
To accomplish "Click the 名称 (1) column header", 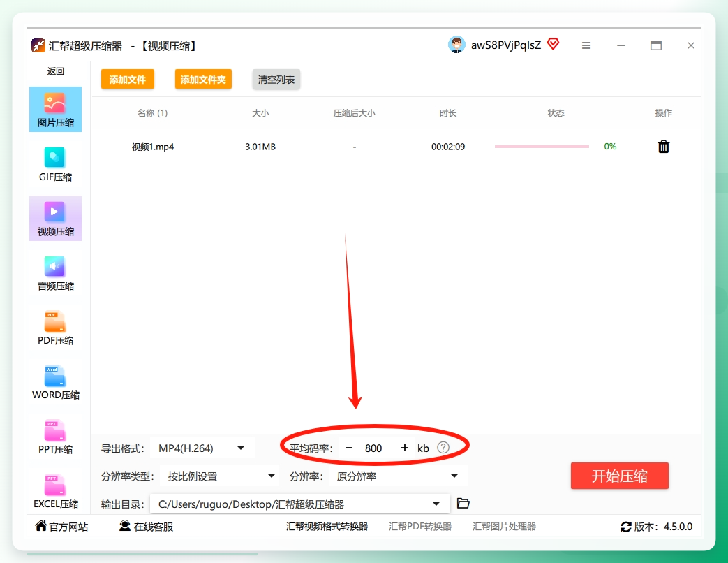I will click(152, 113).
